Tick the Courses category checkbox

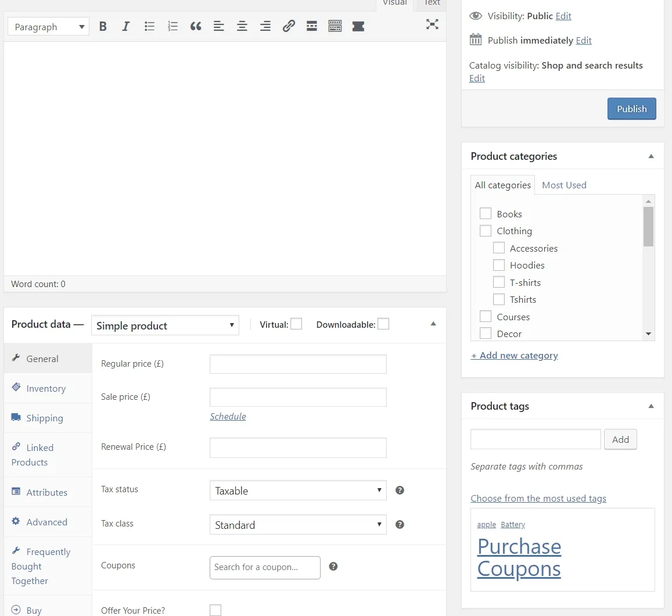click(x=485, y=316)
